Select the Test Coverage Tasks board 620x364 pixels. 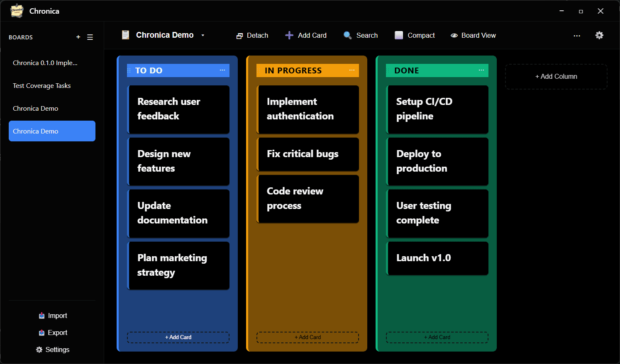click(x=42, y=86)
